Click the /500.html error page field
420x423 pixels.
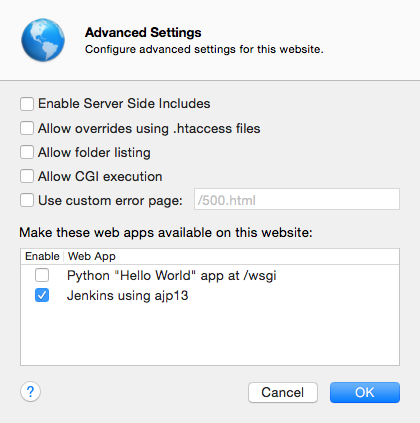[297, 199]
